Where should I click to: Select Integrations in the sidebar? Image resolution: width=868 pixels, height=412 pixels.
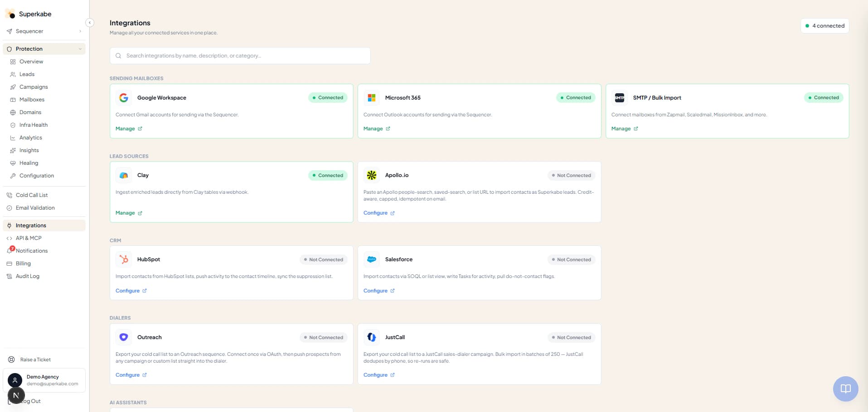pyautogui.click(x=44, y=225)
